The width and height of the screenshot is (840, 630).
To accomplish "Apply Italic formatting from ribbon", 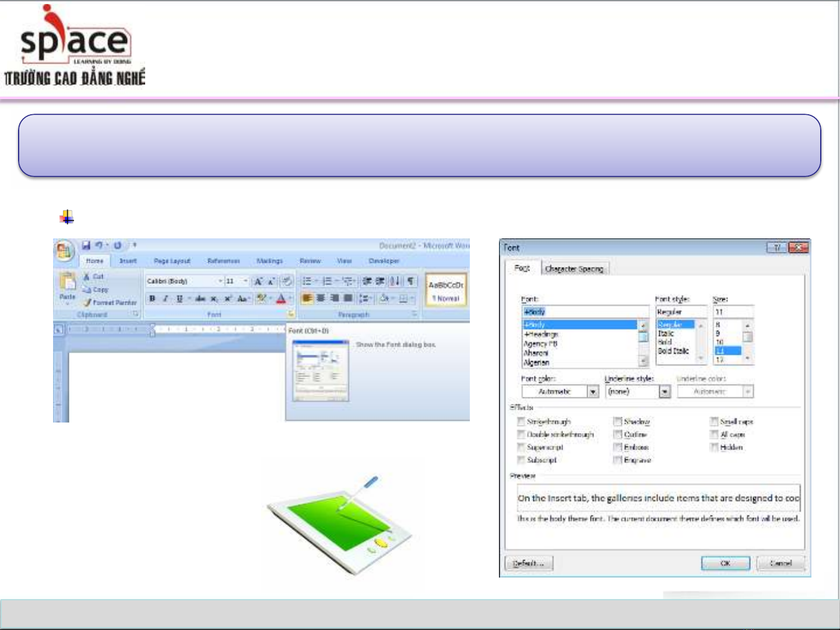I will coord(166,298).
